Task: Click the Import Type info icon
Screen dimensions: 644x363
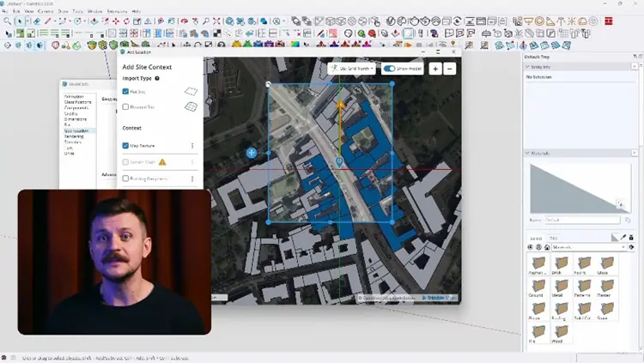Action: click(157, 78)
